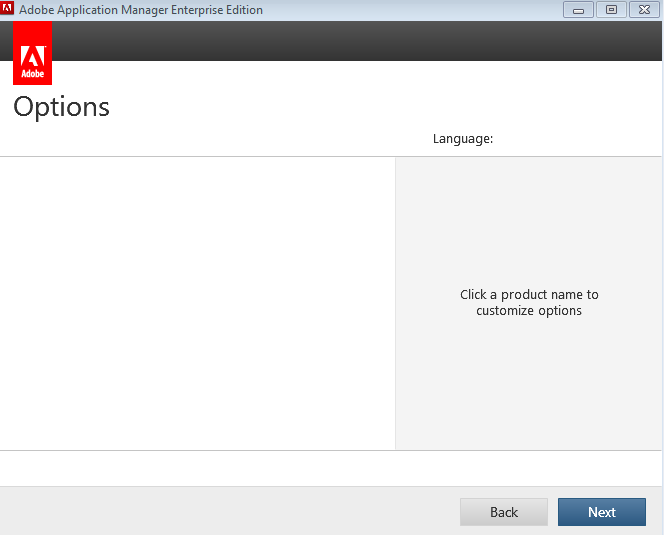Screen dimensions: 664x535
Task: Click the small Adobe icon in title bar
Action: [8, 10]
